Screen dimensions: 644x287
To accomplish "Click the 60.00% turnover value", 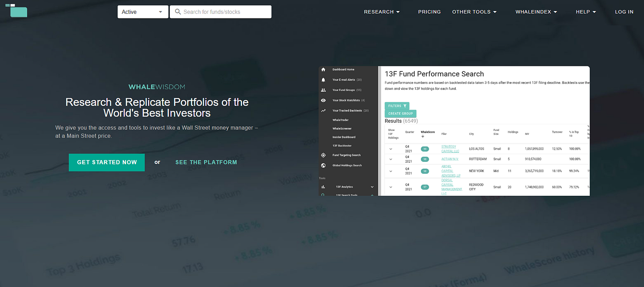I will point(557,187).
